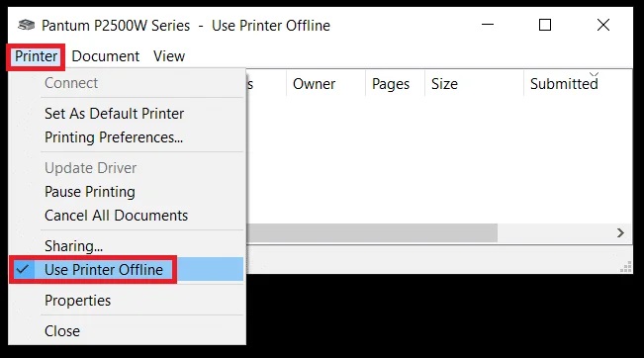Image resolution: width=644 pixels, height=358 pixels.
Task: Open the Printer menu
Action: [x=36, y=56]
